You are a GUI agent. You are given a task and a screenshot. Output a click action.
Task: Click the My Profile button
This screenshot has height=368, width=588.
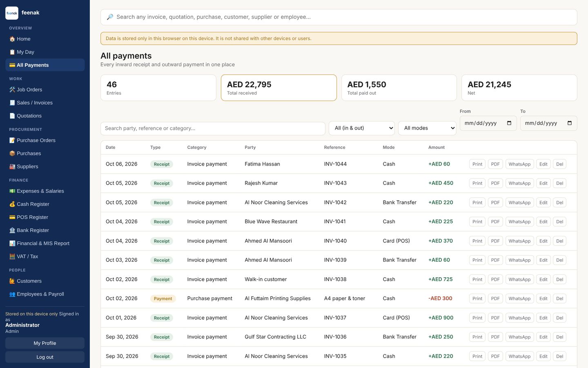click(x=45, y=343)
